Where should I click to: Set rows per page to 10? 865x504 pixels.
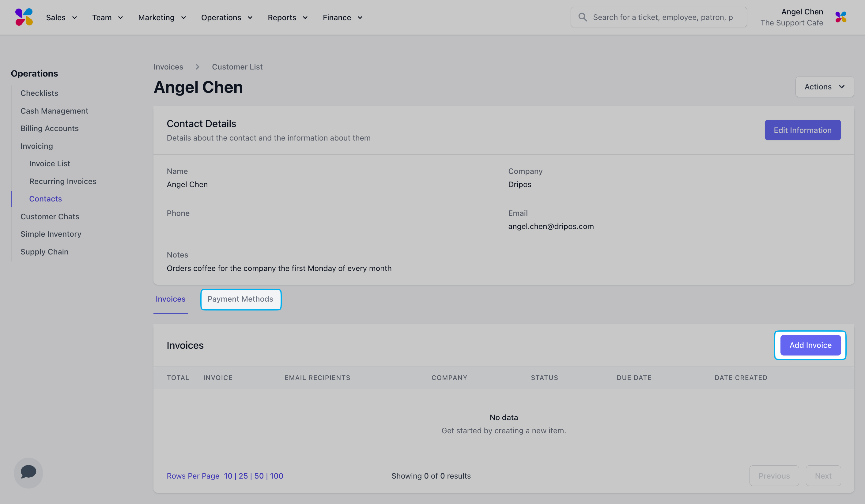point(228,476)
